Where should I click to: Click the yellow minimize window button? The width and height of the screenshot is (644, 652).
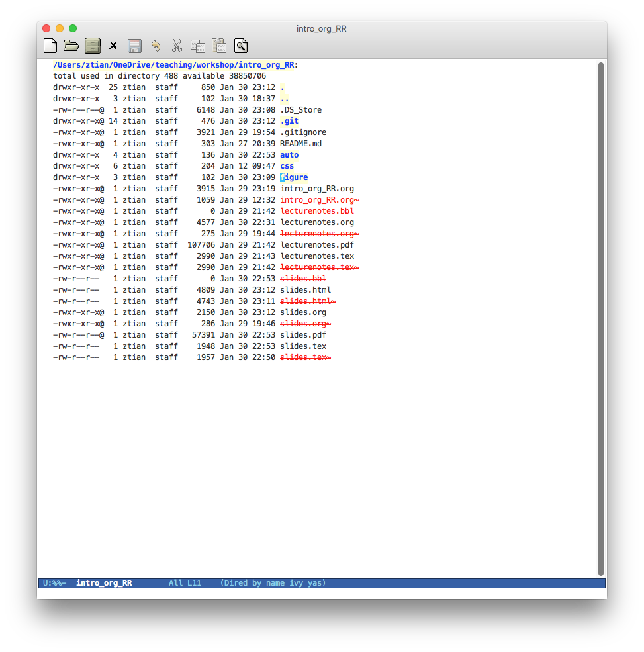60,28
